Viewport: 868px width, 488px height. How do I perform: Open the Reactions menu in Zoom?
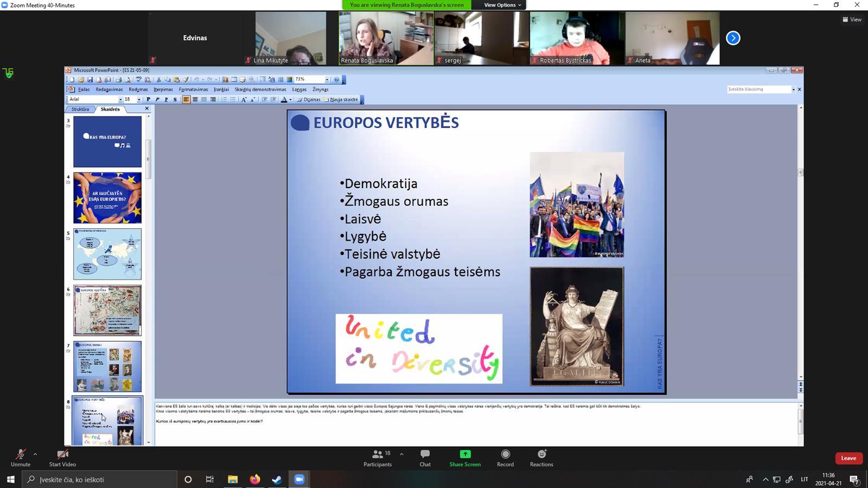click(541, 457)
